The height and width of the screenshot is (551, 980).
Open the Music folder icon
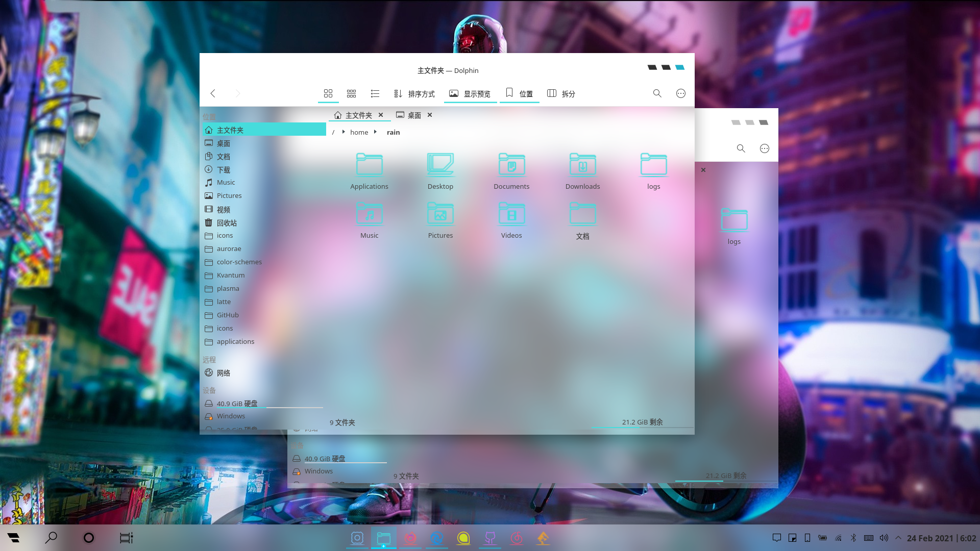click(x=370, y=220)
